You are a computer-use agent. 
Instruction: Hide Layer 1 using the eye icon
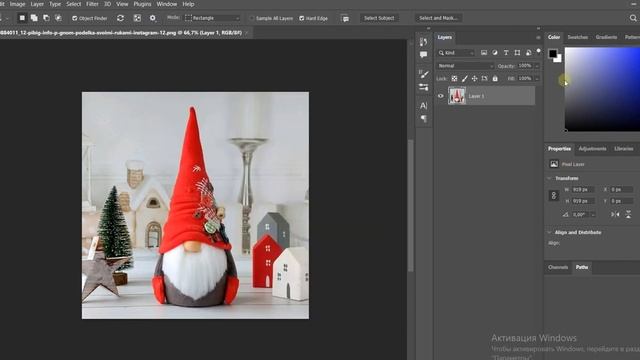click(441, 96)
